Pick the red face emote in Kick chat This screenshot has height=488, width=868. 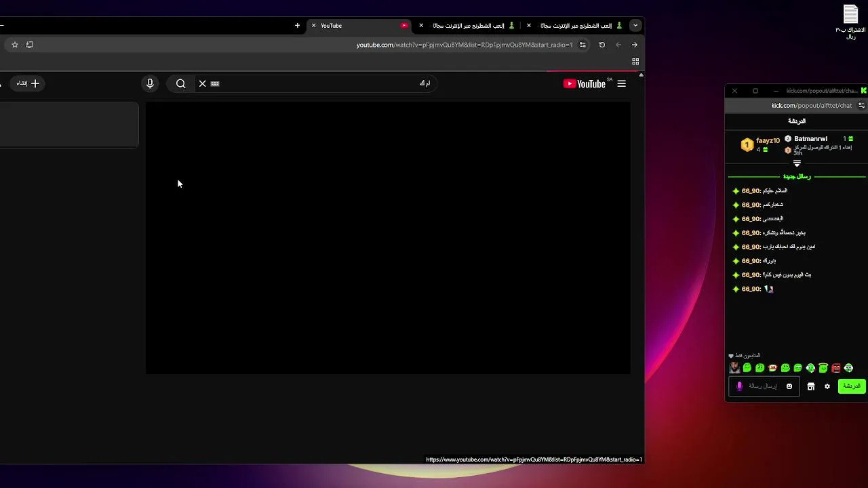[836, 368]
